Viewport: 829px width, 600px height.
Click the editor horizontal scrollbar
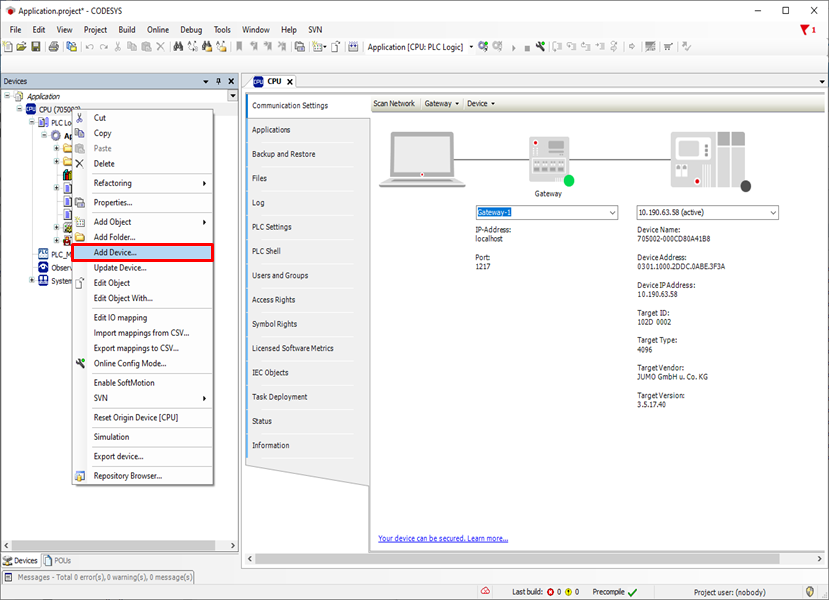(517, 559)
